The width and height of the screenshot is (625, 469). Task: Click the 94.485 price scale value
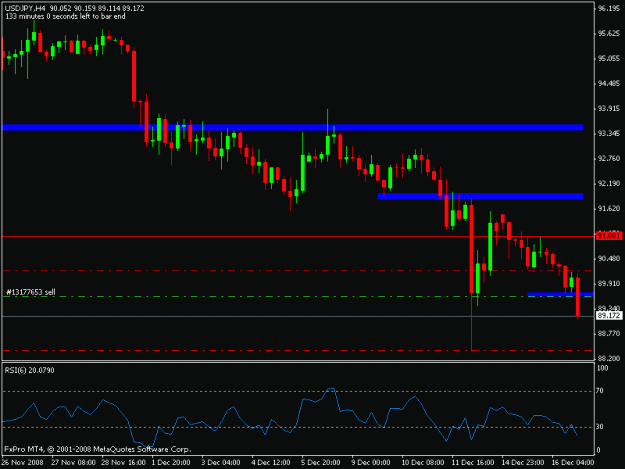pos(609,84)
